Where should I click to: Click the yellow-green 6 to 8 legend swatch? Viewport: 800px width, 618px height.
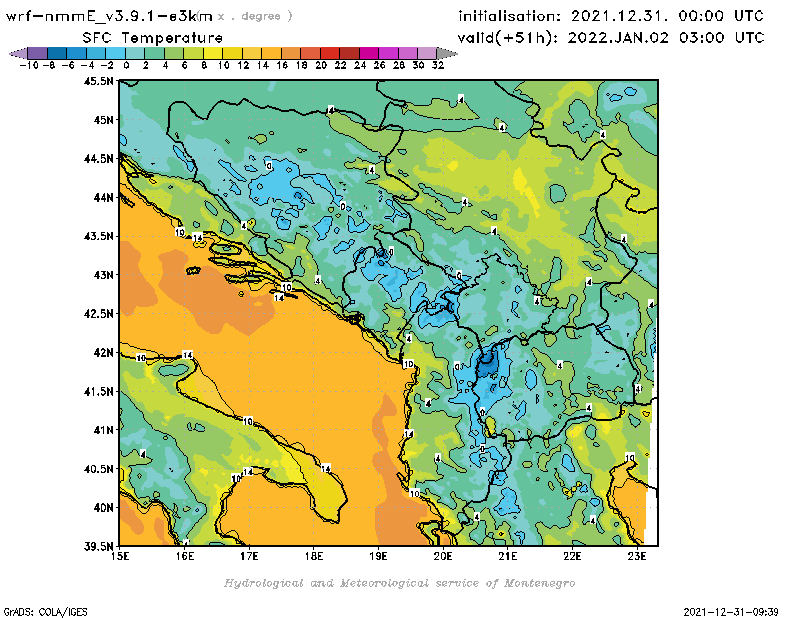pyautogui.click(x=193, y=53)
